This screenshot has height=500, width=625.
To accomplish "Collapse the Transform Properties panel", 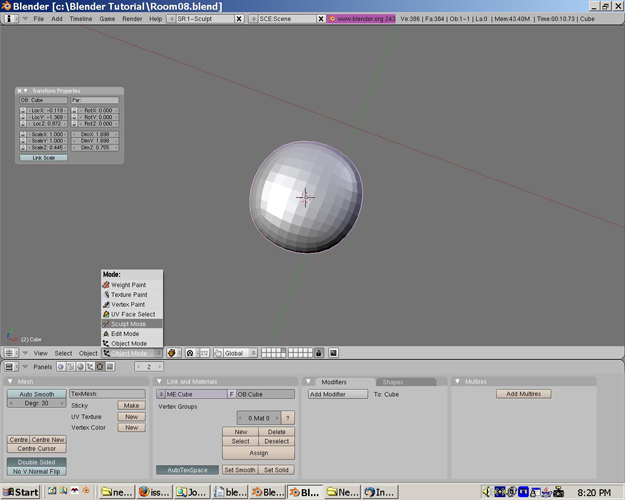I will tap(26, 91).
